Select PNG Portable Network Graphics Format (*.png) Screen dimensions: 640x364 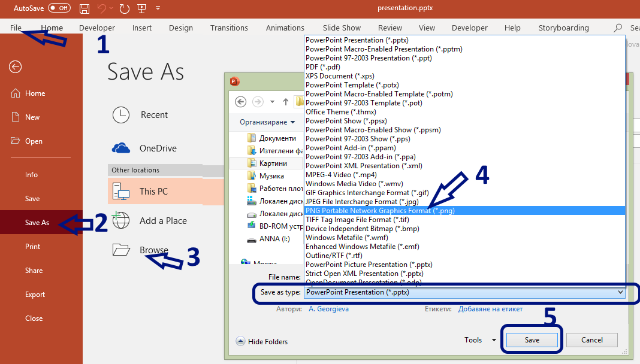point(465,210)
